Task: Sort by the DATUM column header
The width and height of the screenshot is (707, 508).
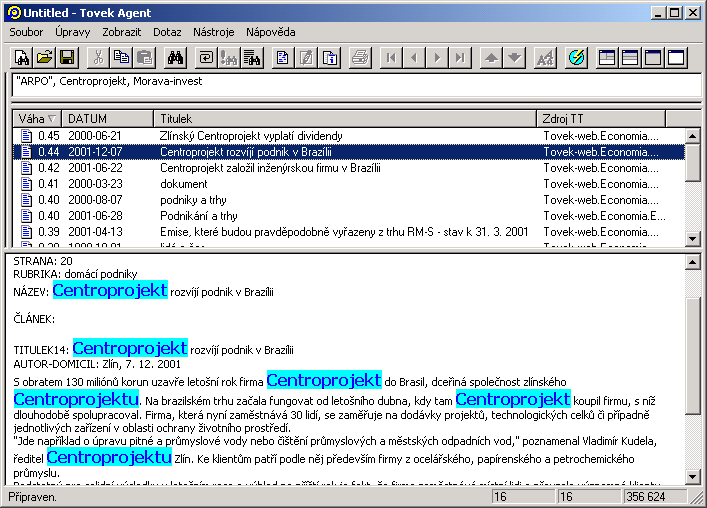Action: click(x=107, y=119)
